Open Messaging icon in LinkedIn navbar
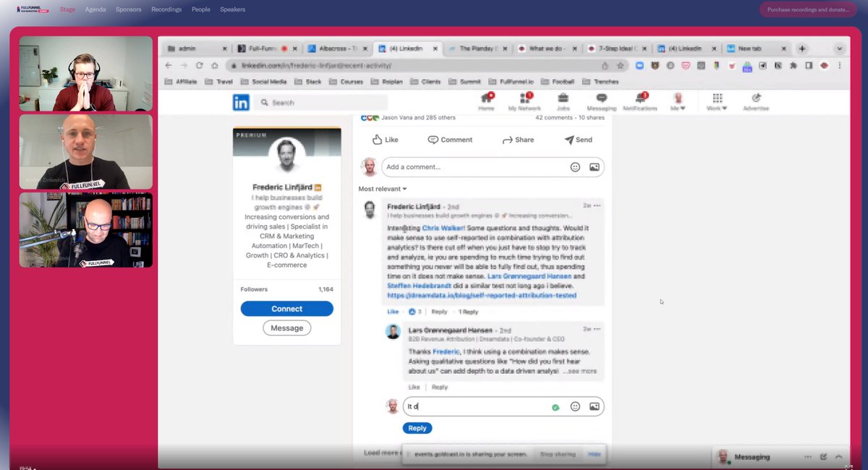 (x=601, y=101)
